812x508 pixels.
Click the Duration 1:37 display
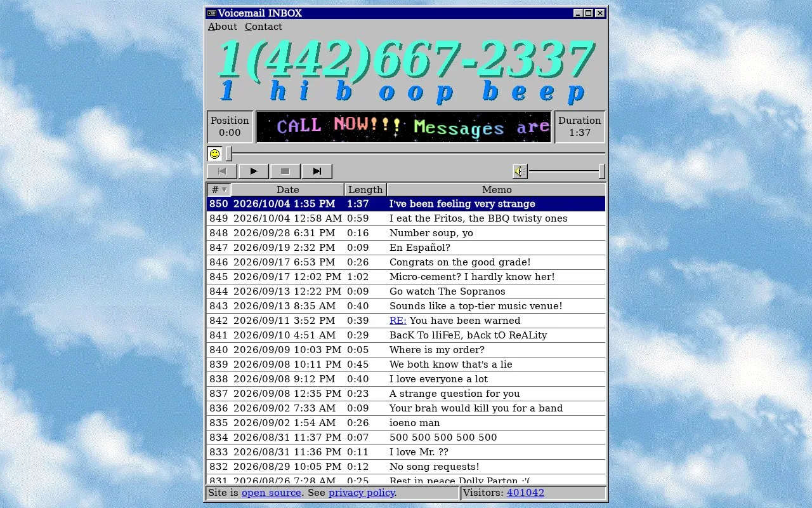579,127
